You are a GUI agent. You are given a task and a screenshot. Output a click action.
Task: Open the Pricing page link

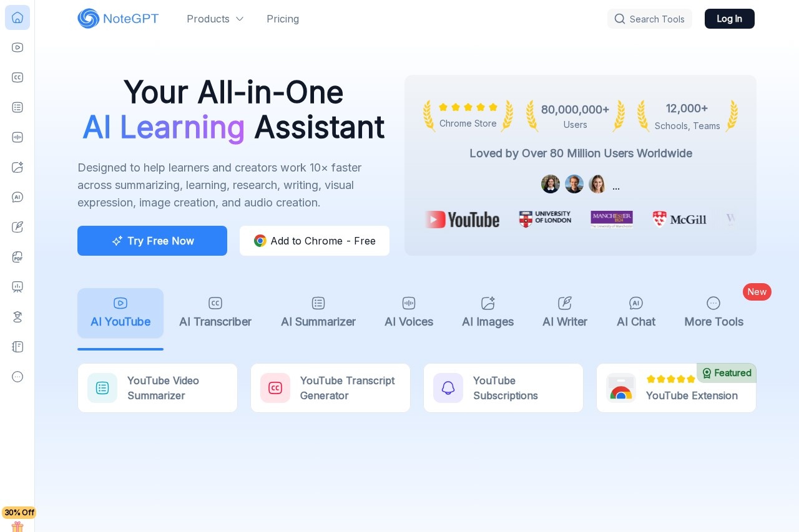click(x=283, y=19)
